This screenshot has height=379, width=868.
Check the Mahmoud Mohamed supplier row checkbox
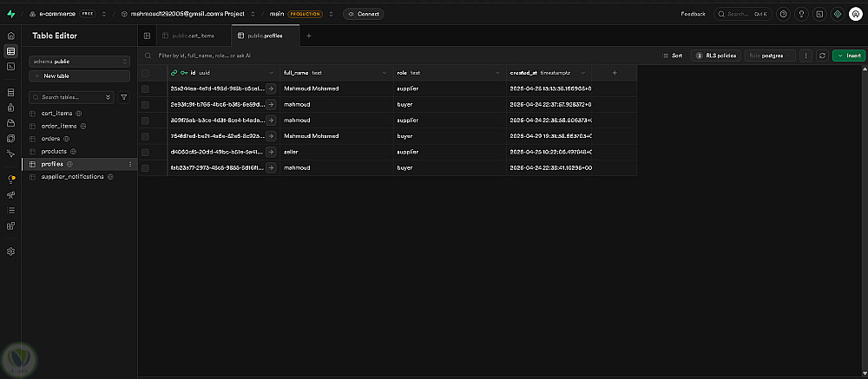(145, 88)
